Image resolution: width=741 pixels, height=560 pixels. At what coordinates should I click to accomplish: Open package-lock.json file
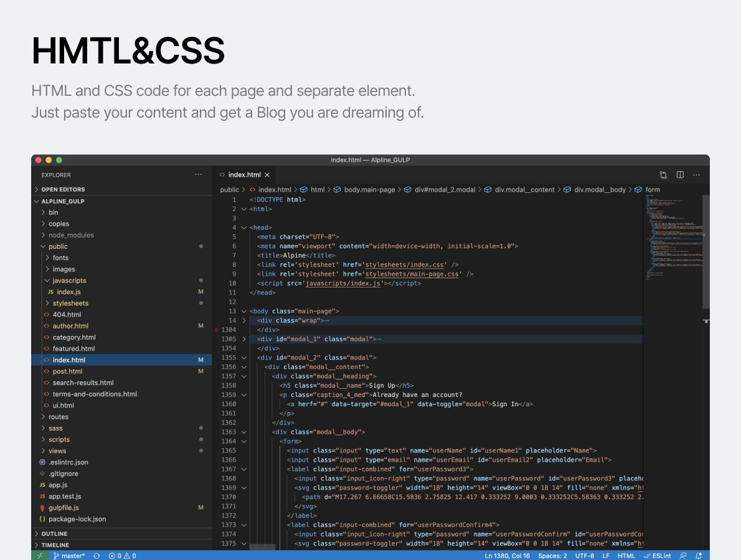(121, 519)
